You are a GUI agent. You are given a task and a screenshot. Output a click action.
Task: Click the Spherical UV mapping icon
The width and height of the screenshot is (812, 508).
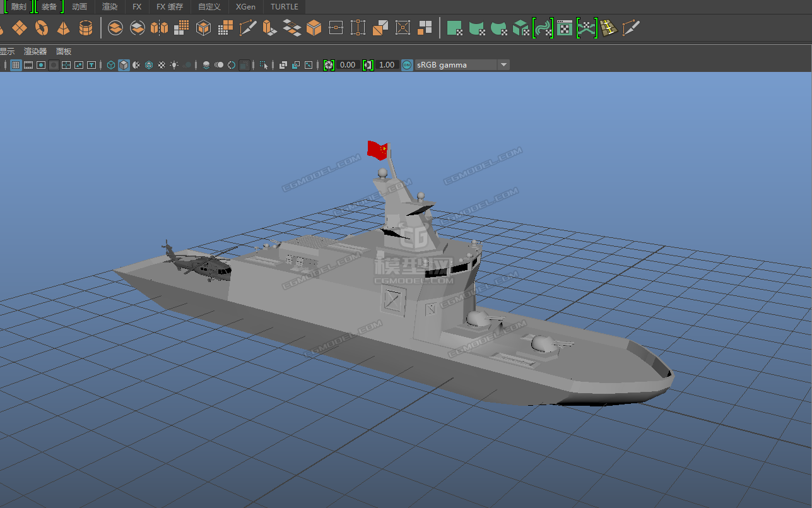499,28
